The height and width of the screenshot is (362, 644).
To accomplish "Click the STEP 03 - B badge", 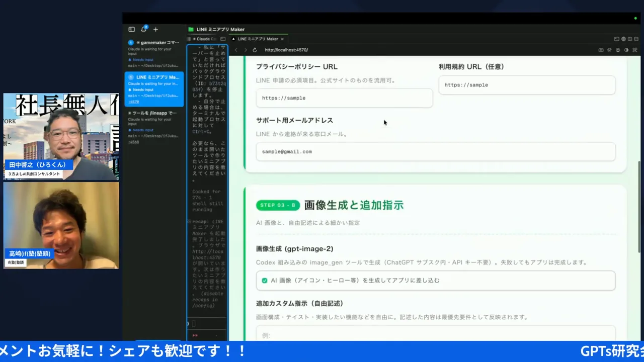I will 278,205.
